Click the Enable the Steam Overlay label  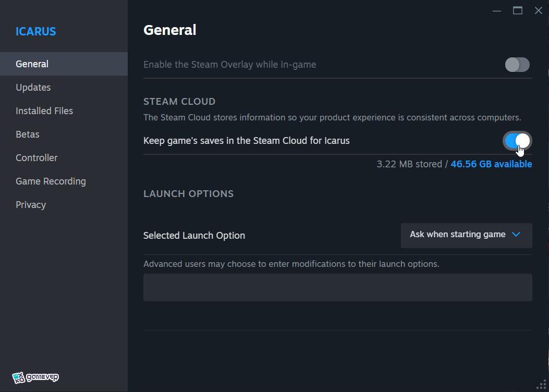230,65
